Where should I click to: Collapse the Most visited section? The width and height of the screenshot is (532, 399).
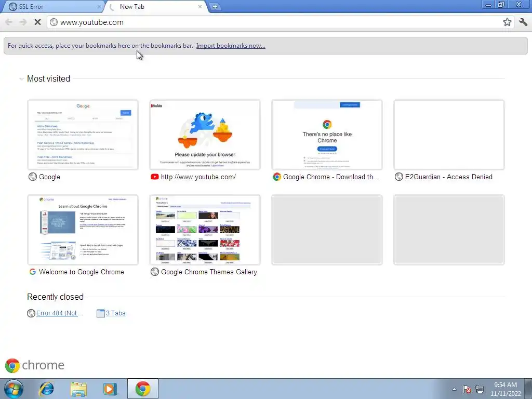click(21, 79)
